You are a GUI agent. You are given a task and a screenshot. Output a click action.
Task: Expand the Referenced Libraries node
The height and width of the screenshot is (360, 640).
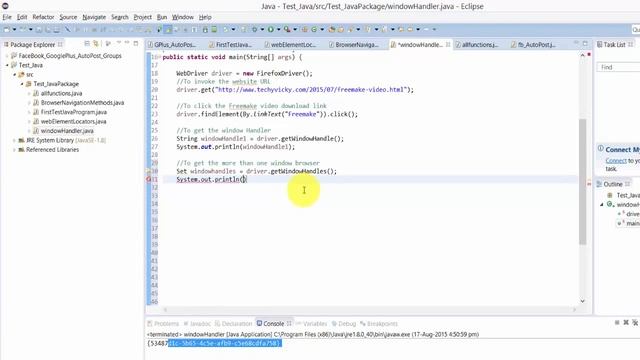pyautogui.click(x=14, y=149)
